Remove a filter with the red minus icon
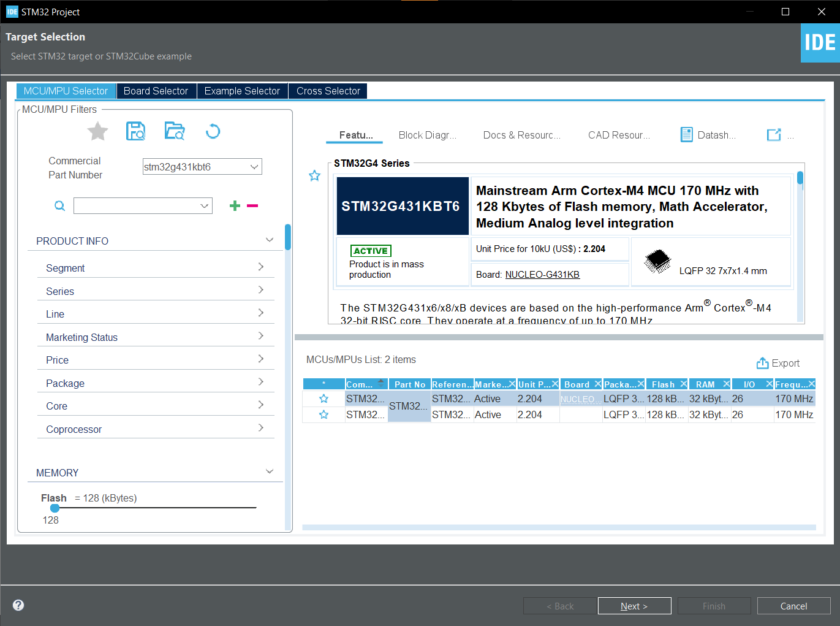 tap(252, 206)
